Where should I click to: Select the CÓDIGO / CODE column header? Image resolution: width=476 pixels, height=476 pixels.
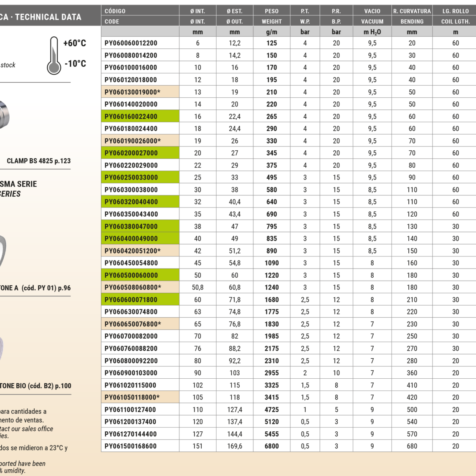click(140, 16)
